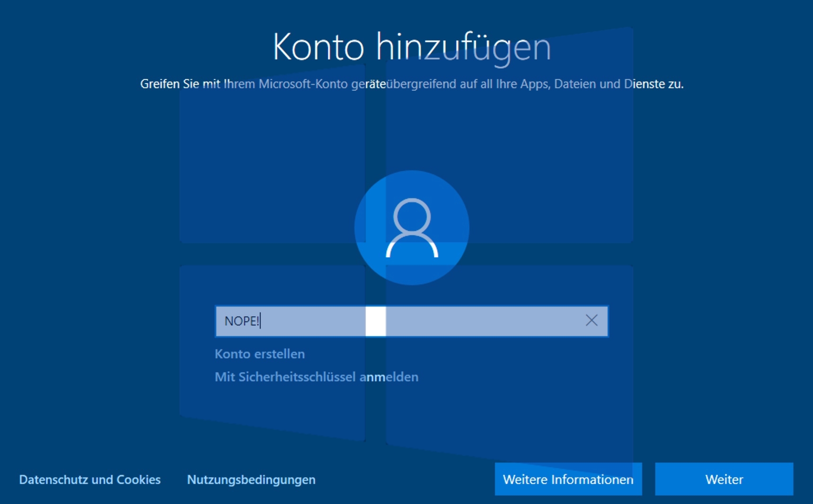The width and height of the screenshot is (813, 504).
Task: Open 'Datenschutz und Cookies'
Action: (89, 479)
